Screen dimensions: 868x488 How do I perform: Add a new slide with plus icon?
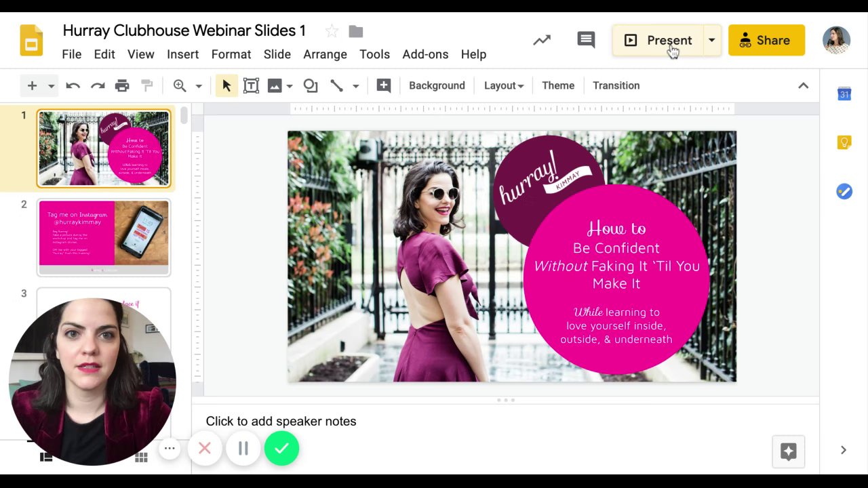coord(32,85)
